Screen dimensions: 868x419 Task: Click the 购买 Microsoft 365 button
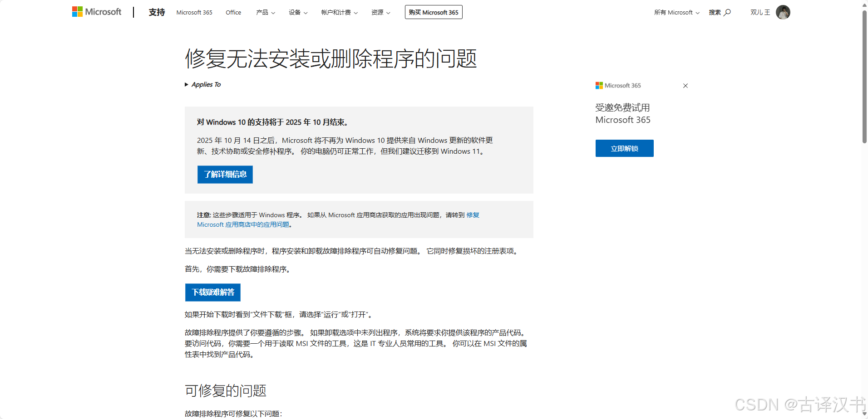point(433,12)
